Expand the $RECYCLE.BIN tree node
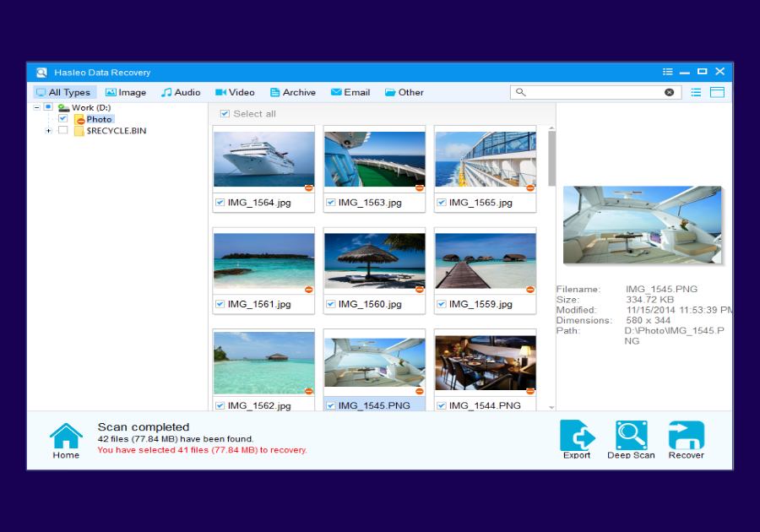The image size is (760, 532). [48, 131]
